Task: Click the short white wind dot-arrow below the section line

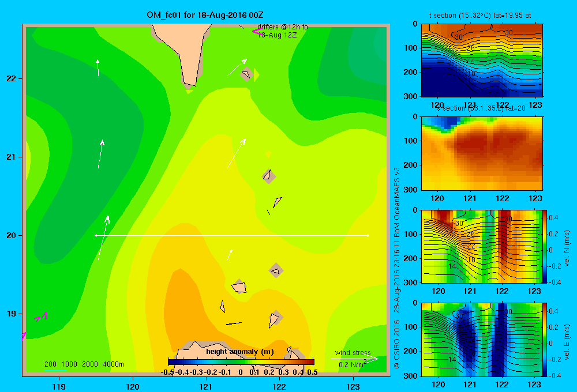Action: [x=230, y=254]
